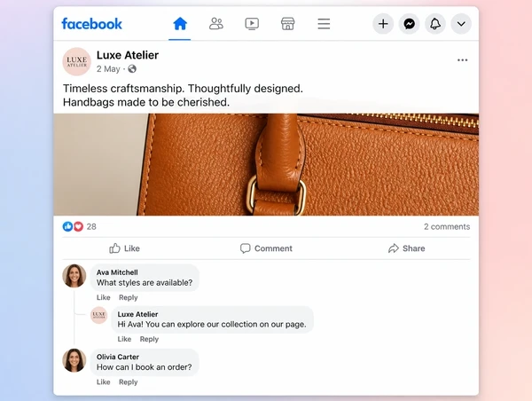
Task: Click the blue like reaction icon
Action: click(x=67, y=226)
